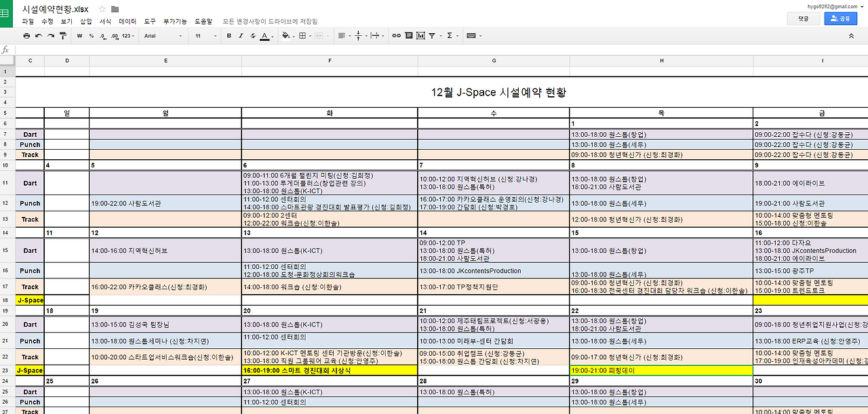Open the 수정 menu
The image size is (868, 414).
pos(47,22)
